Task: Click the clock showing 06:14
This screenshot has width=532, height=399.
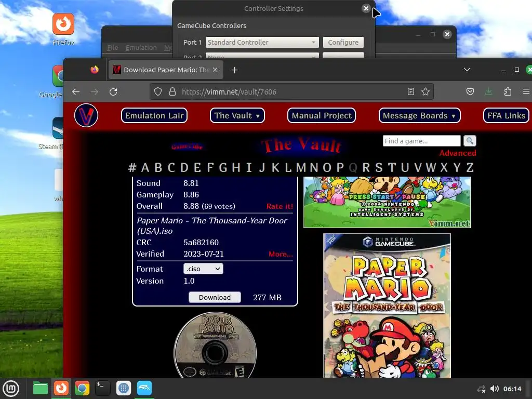Action: point(512,389)
